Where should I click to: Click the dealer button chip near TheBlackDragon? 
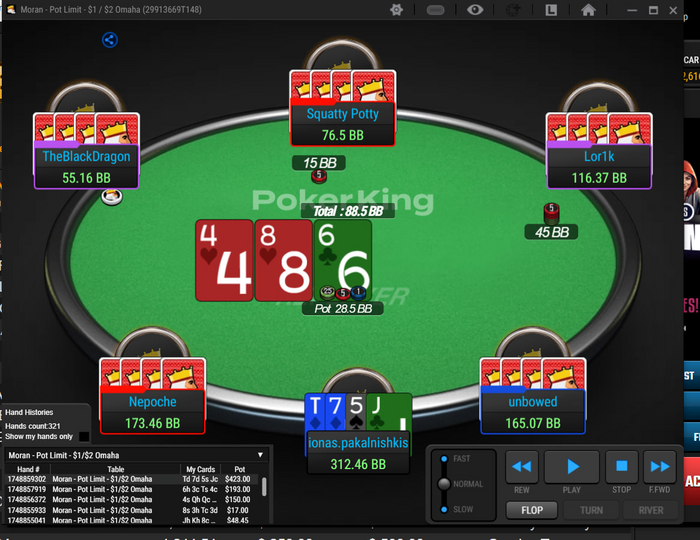pyautogui.click(x=112, y=196)
